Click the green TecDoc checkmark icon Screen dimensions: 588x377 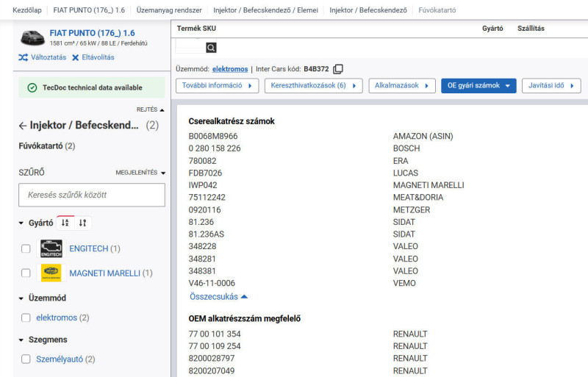(32, 87)
